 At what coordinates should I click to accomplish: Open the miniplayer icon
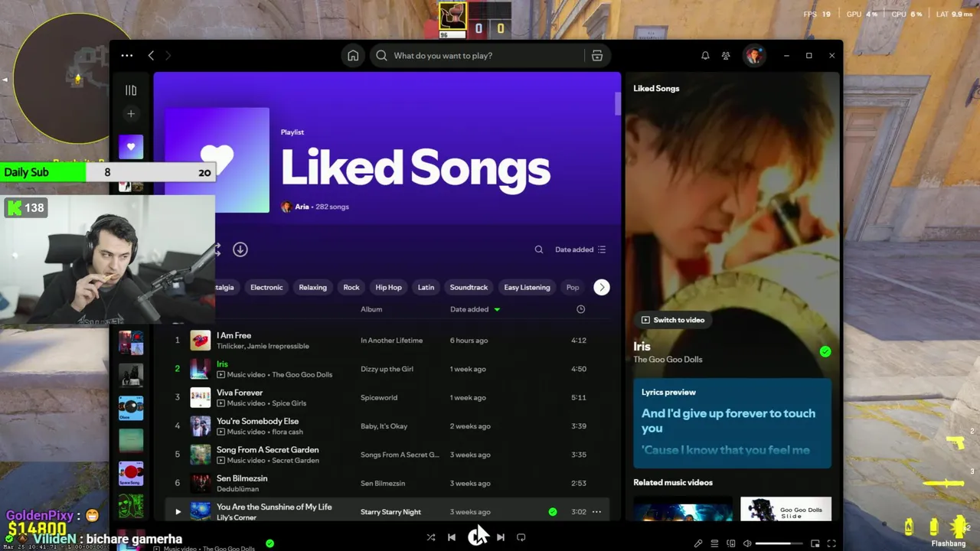click(815, 544)
